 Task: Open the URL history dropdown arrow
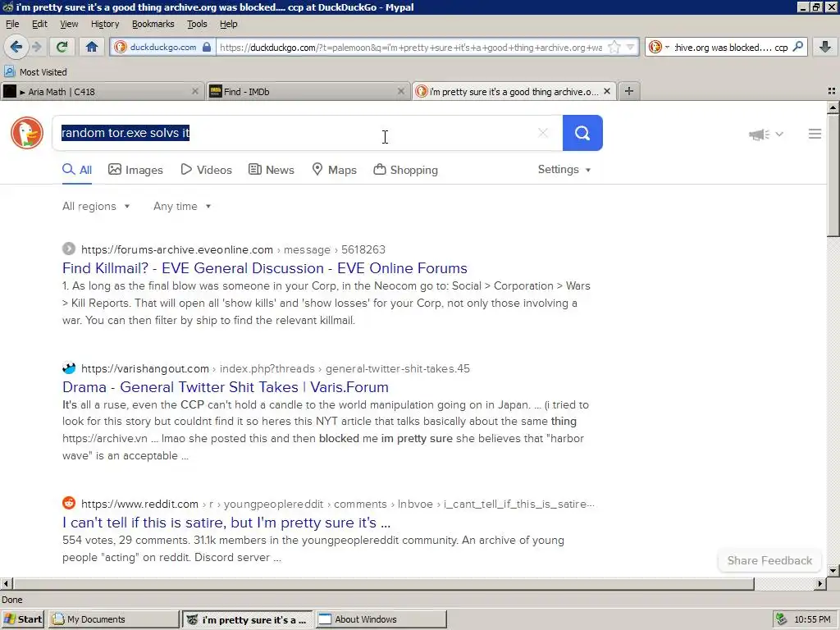tap(631, 47)
